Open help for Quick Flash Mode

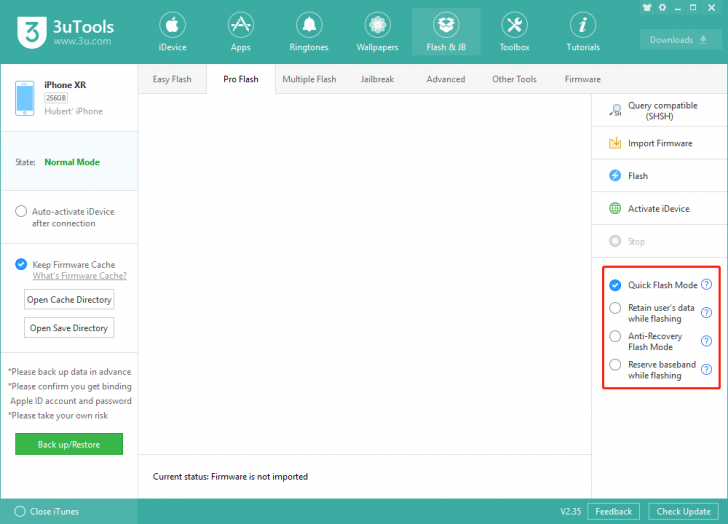706,285
